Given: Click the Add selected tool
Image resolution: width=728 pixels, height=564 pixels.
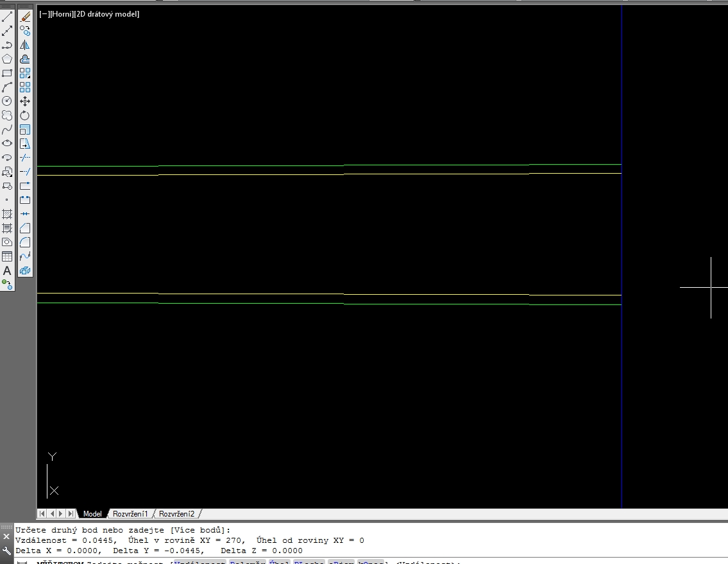Looking at the screenshot, I should point(7,285).
